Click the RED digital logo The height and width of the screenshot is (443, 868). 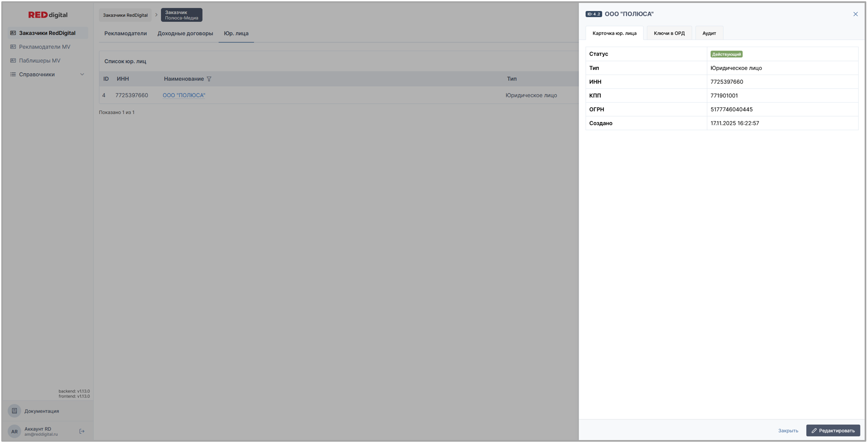click(48, 15)
